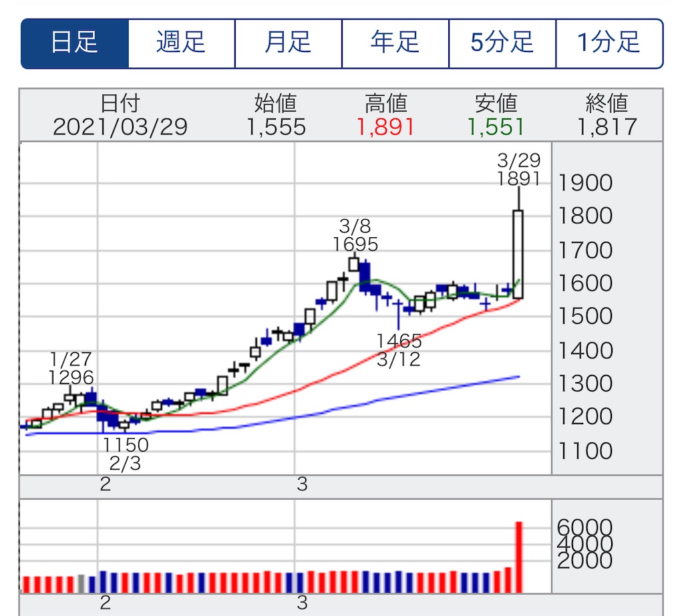The image size is (684, 616).
Task: Click the 終値 column header
Action: pyautogui.click(x=607, y=104)
